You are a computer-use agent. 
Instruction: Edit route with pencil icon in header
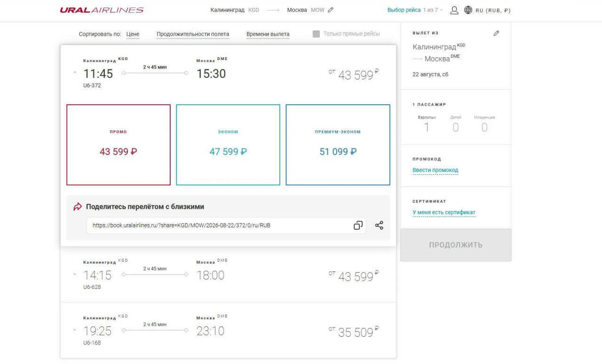tap(331, 10)
